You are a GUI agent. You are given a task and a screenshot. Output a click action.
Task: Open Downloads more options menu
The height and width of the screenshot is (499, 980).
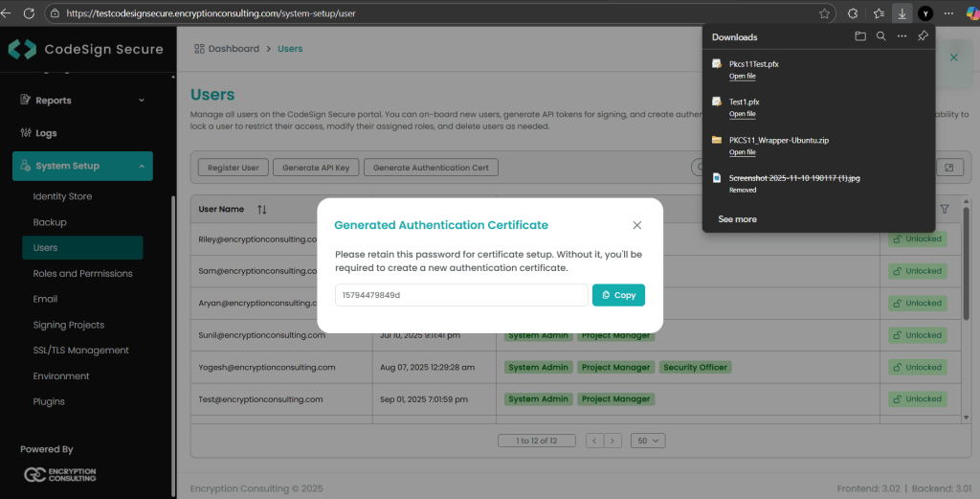(x=902, y=36)
